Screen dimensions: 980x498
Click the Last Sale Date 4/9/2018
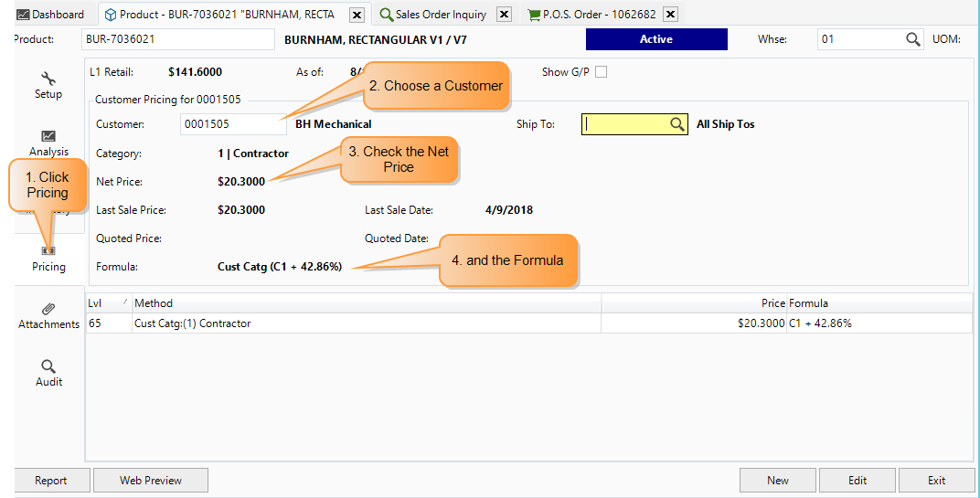pyautogui.click(x=509, y=210)
